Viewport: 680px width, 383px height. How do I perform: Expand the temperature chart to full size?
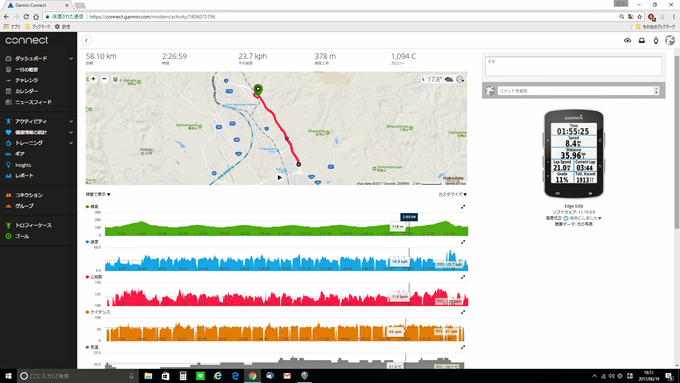pyautogui.click(x=463, y=347)
